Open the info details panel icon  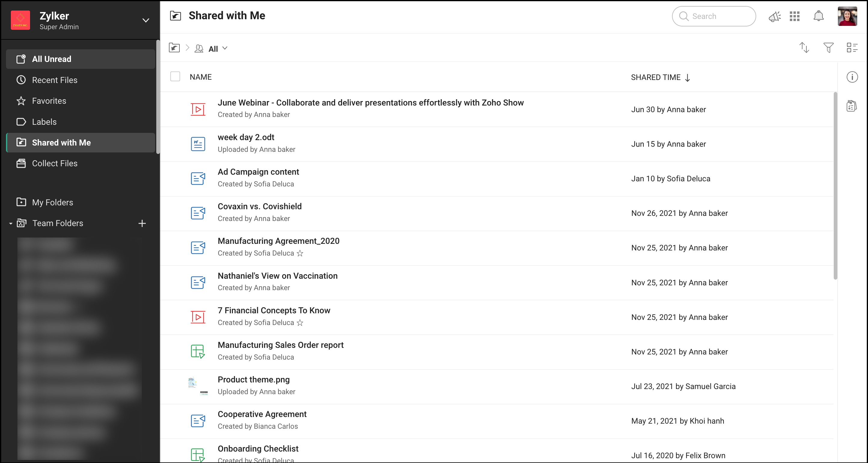(852, 77)
